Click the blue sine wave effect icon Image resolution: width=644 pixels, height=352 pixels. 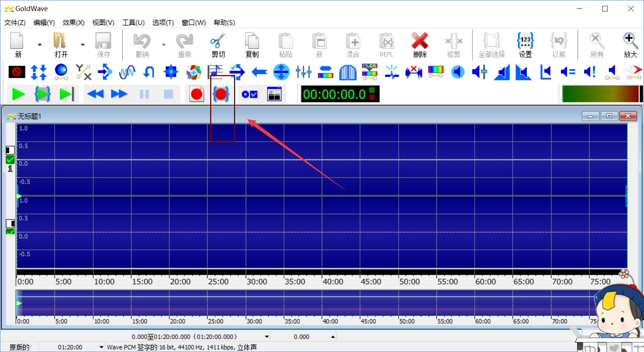point(127,72)
